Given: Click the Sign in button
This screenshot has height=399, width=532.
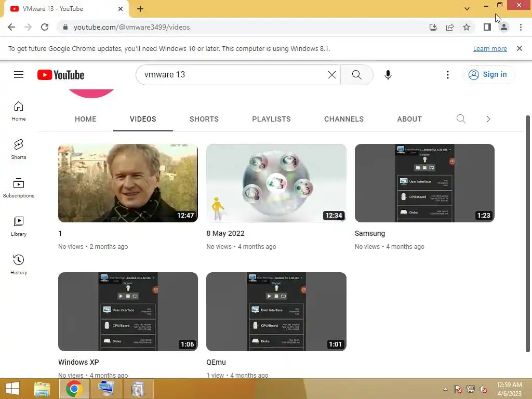Looking at the screenshot, I should click(488, 75).
